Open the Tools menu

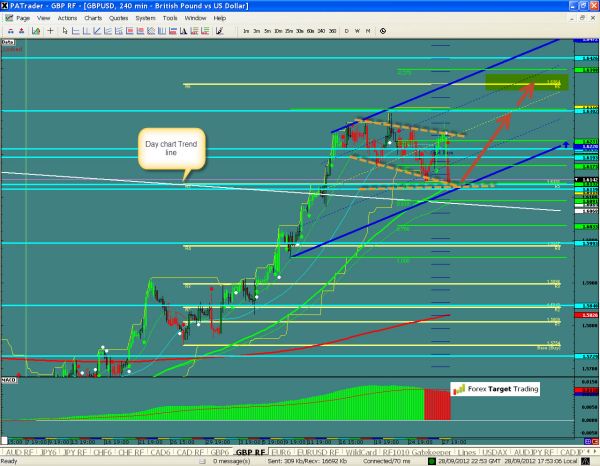(x=172, y=19)
